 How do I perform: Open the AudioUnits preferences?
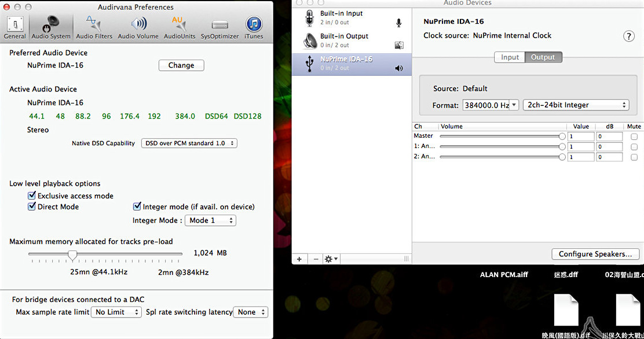tap(180, 28)
